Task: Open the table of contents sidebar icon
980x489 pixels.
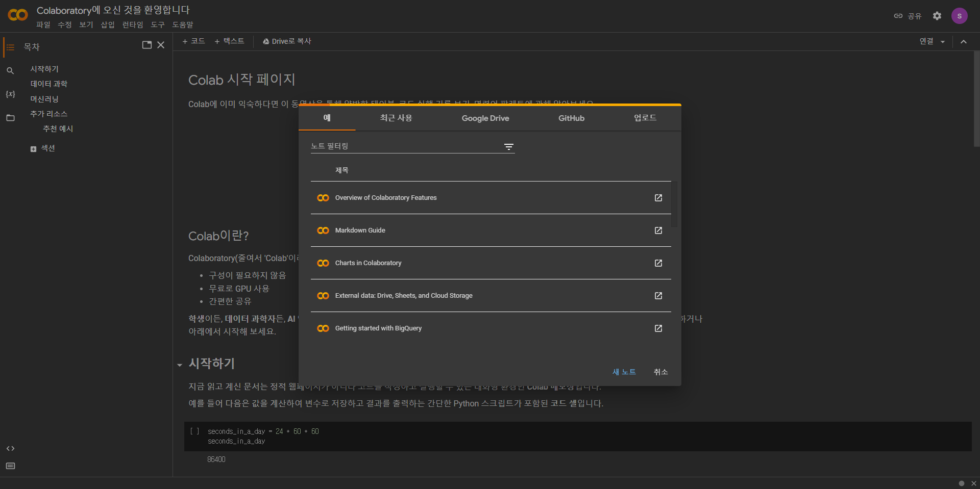Action: (x=10, y=47)
